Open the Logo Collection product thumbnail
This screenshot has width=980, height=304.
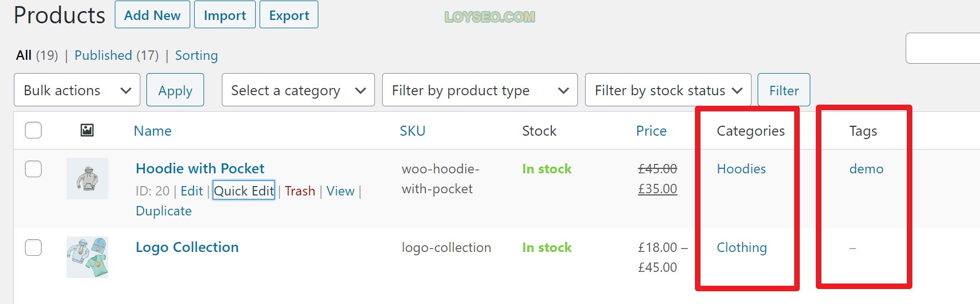coord(87,257)
